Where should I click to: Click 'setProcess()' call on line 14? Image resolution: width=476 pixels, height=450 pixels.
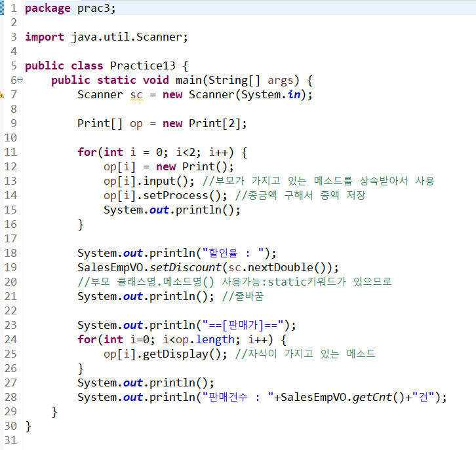[182, 196]
